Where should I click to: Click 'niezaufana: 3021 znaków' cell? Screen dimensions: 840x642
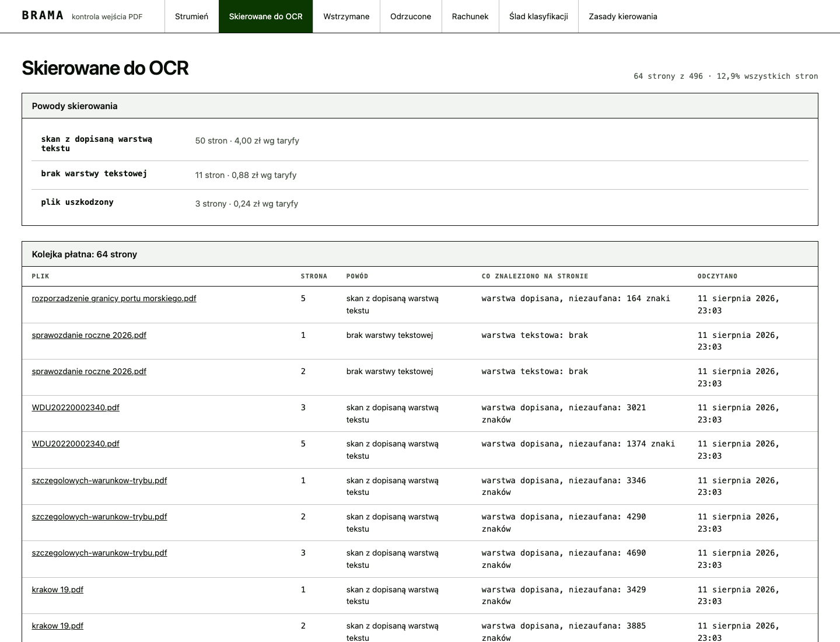point(563,413)
